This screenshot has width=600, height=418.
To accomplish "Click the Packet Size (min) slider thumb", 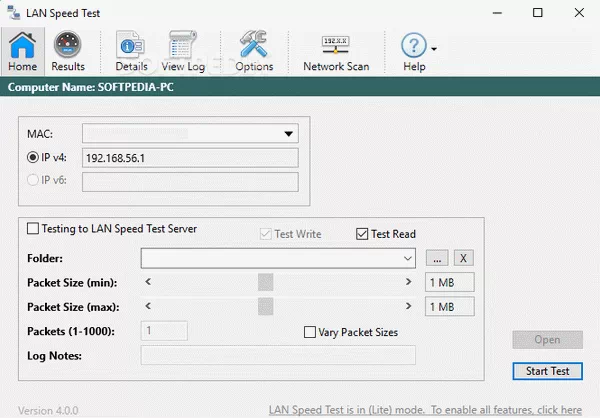I will pos(265,283).
